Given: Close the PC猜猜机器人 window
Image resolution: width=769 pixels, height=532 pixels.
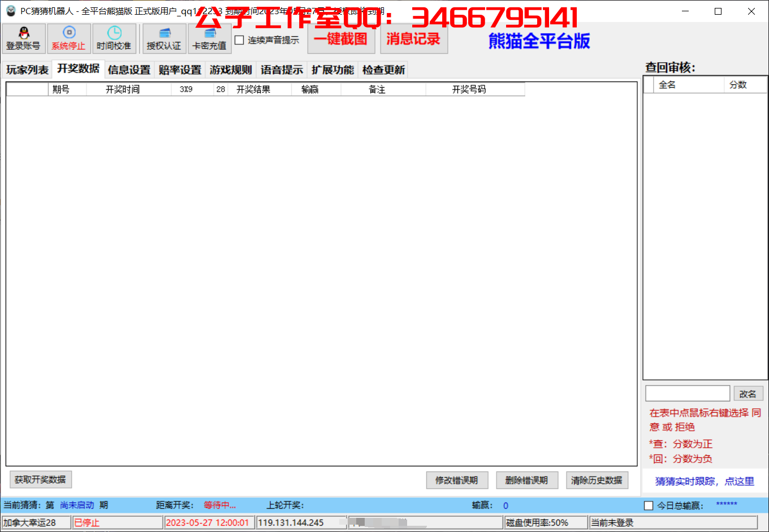Looking at the screenshot, I should [x=751, y=11].
